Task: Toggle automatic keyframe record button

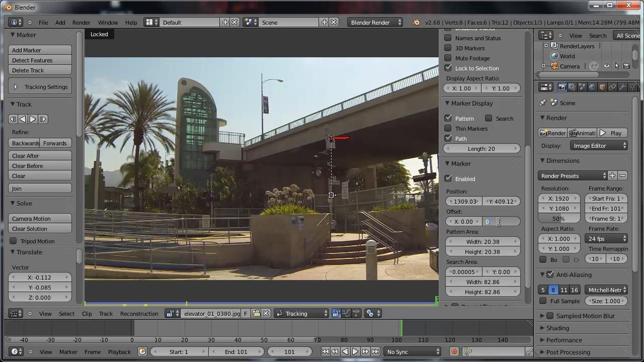Action: pos(454,351)
